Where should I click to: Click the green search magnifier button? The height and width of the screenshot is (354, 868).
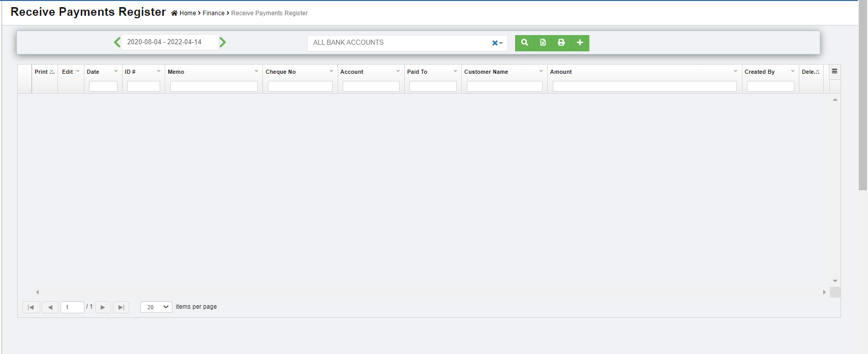click(524, 43)
